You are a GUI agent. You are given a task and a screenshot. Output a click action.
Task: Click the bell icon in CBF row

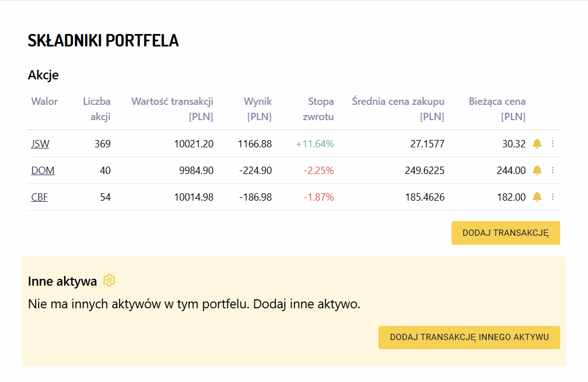(x=537, y=197)
